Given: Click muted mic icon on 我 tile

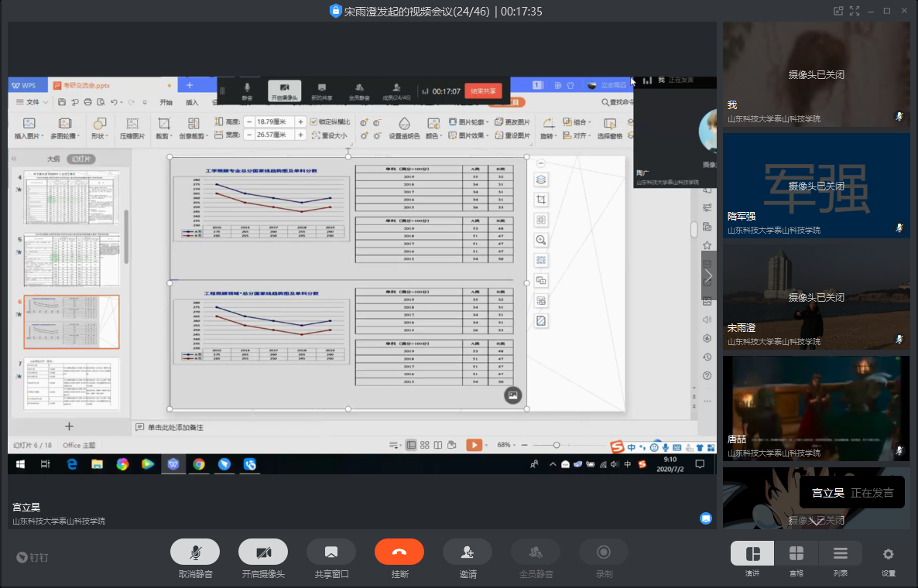Looking at the screenshot, I should point(899,116).
